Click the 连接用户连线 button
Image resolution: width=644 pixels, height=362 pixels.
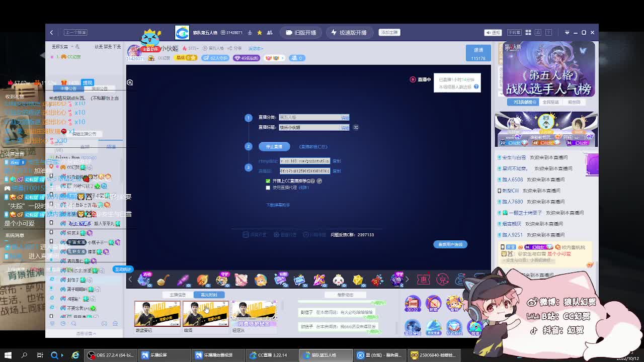click(450, 244)
